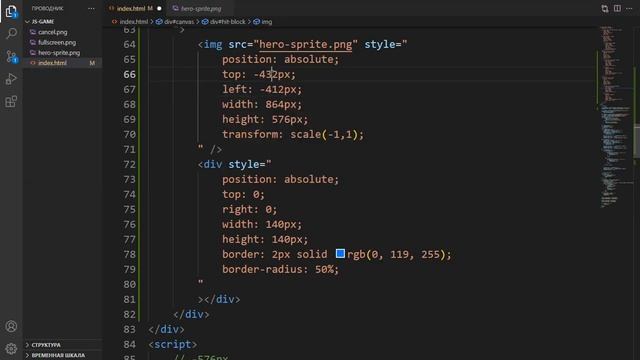Open the Accounts menu icon
The image size is (640, 360).
[11, 326]
